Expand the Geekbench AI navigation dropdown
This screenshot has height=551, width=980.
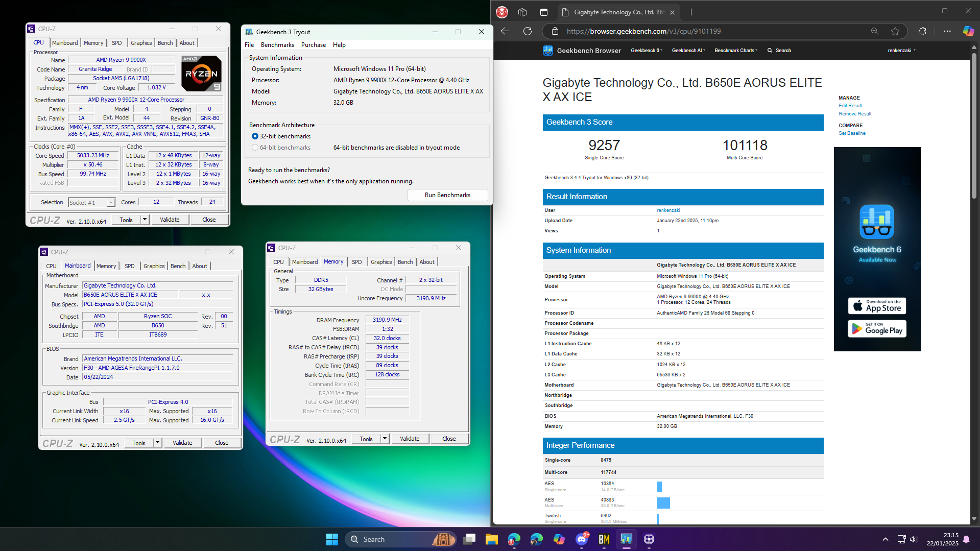[x=688, y=51]
